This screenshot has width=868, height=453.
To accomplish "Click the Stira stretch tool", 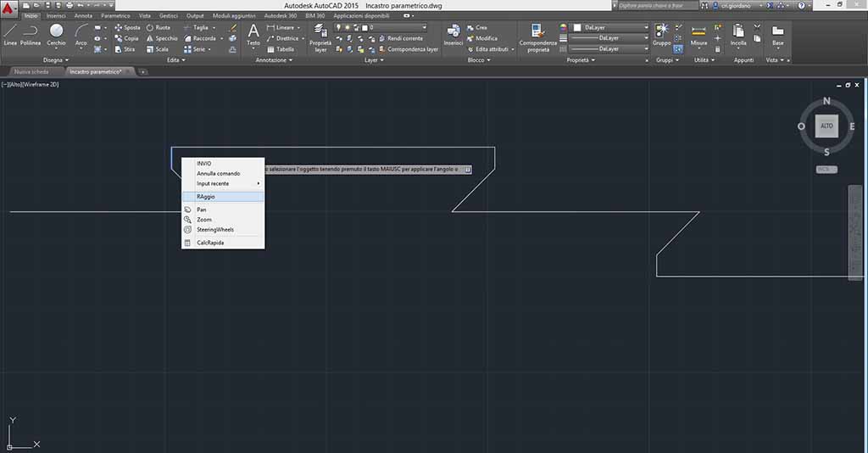I will pos(125,49).
